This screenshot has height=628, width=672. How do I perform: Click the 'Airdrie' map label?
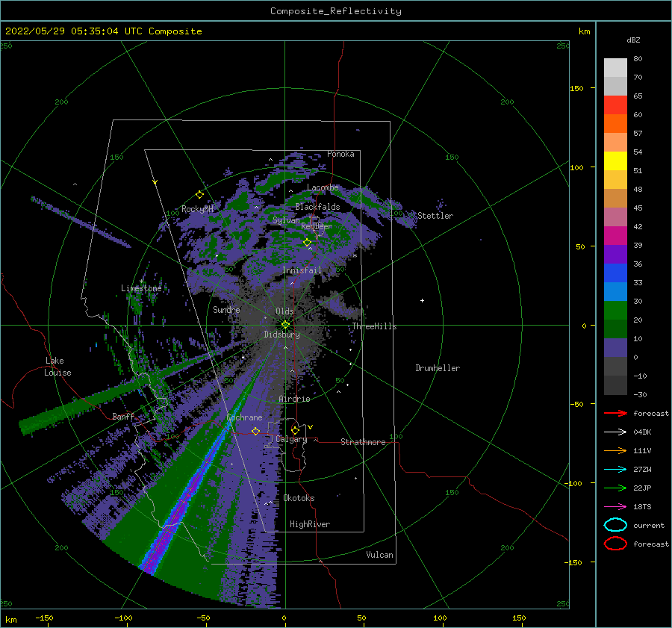294,399
